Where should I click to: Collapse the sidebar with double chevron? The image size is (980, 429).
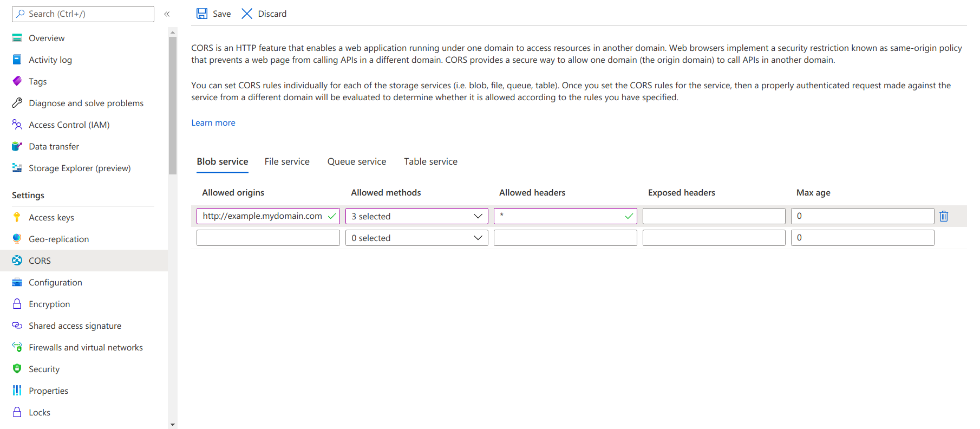(167, 14)
